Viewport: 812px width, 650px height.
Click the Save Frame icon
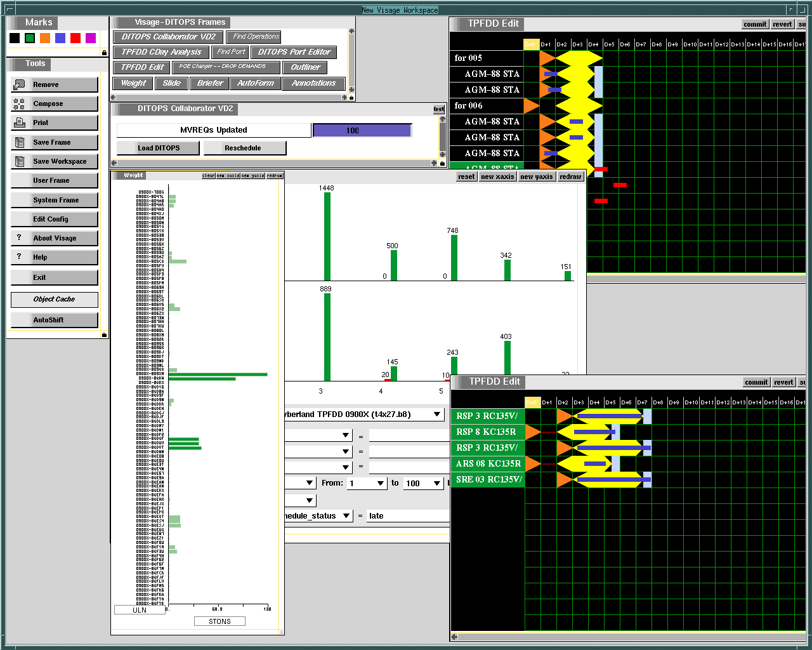pos(19,142)
